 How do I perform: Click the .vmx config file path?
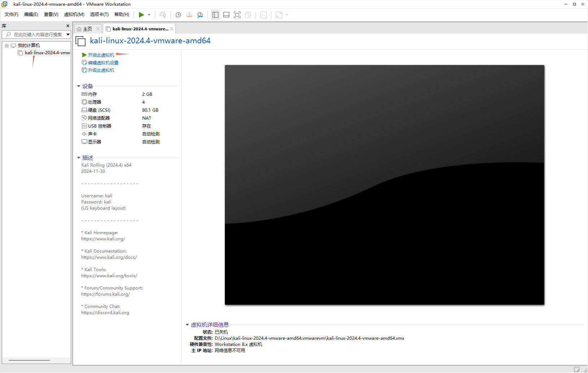[x=309, y=338]
